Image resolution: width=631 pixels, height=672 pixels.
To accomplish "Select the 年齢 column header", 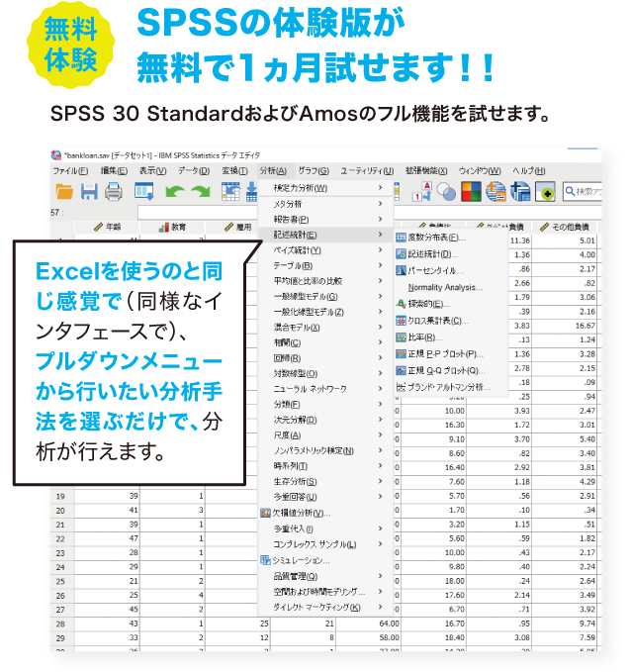I will click(107, 228).
